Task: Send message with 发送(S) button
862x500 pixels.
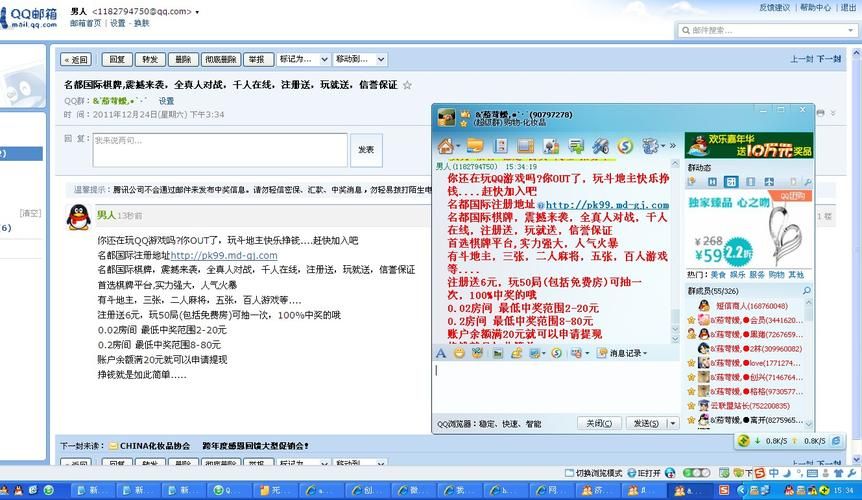Action: pos(646,424)
